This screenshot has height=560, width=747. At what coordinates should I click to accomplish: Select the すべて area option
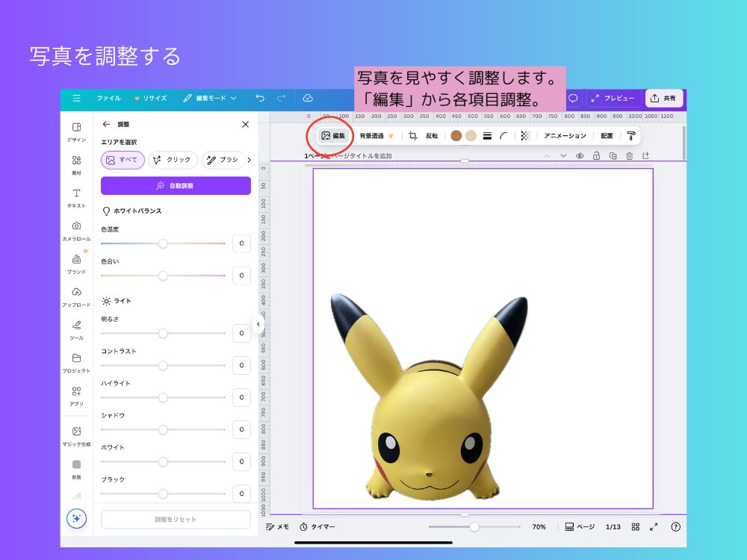[123, 160]
